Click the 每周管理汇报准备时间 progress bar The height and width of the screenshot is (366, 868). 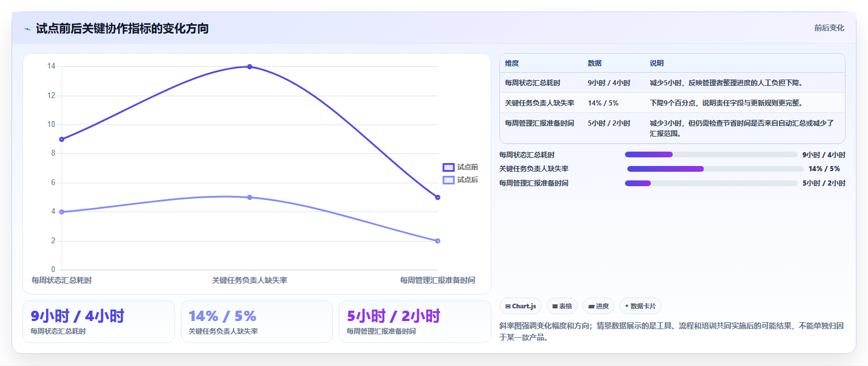tap(711, 183)
